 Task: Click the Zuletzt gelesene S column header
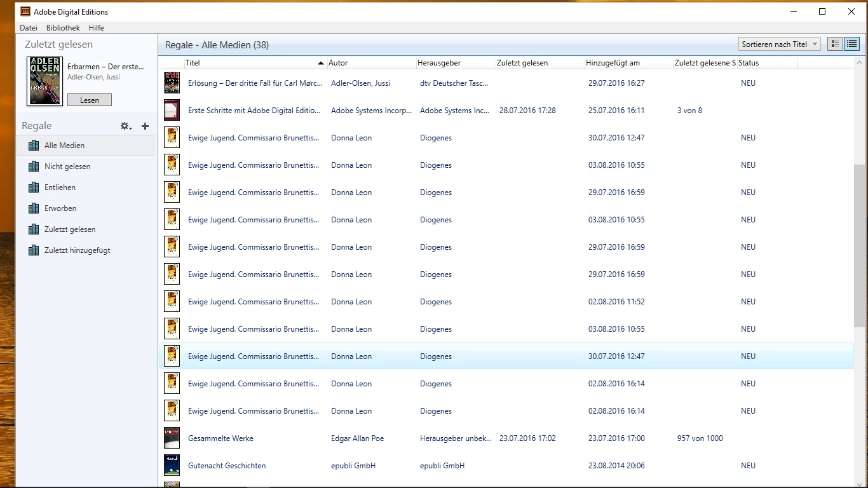[x=705, y=63]
